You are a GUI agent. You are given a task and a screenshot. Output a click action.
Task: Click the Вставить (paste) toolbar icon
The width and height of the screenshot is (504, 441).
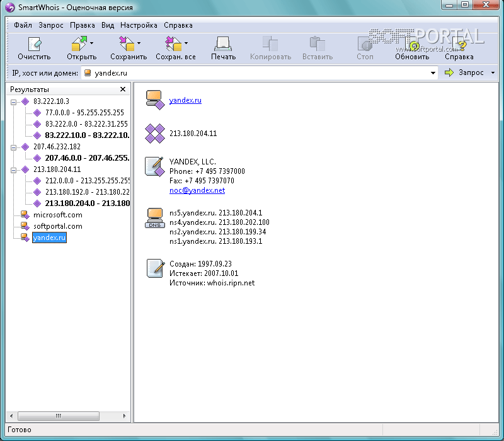[x=318, y=43]
